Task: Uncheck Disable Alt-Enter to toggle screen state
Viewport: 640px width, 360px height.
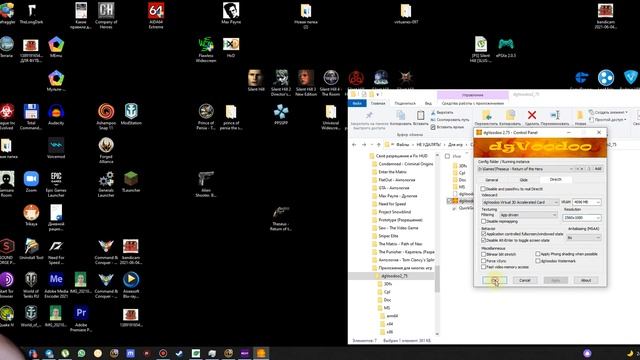Action: click(483, 240)
